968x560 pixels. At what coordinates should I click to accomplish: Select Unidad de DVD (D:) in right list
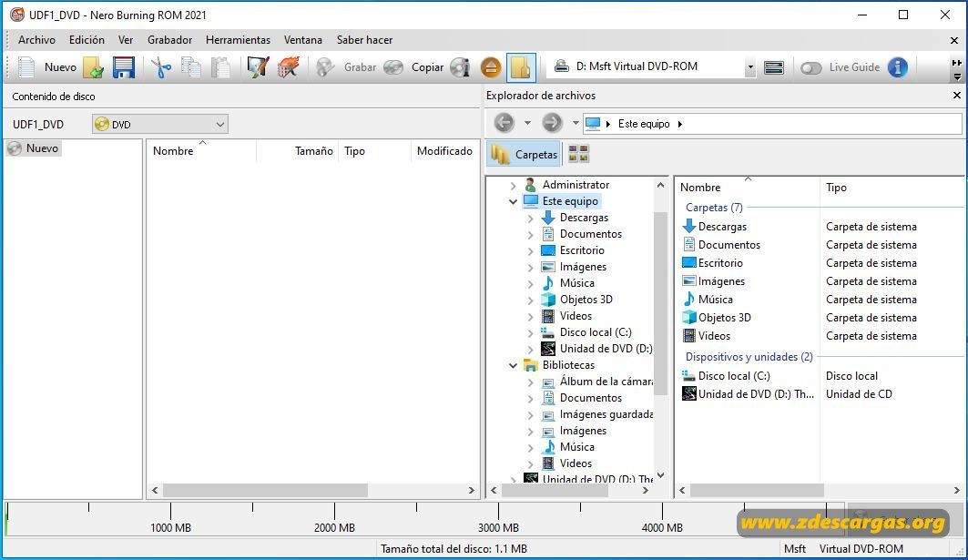749,394
